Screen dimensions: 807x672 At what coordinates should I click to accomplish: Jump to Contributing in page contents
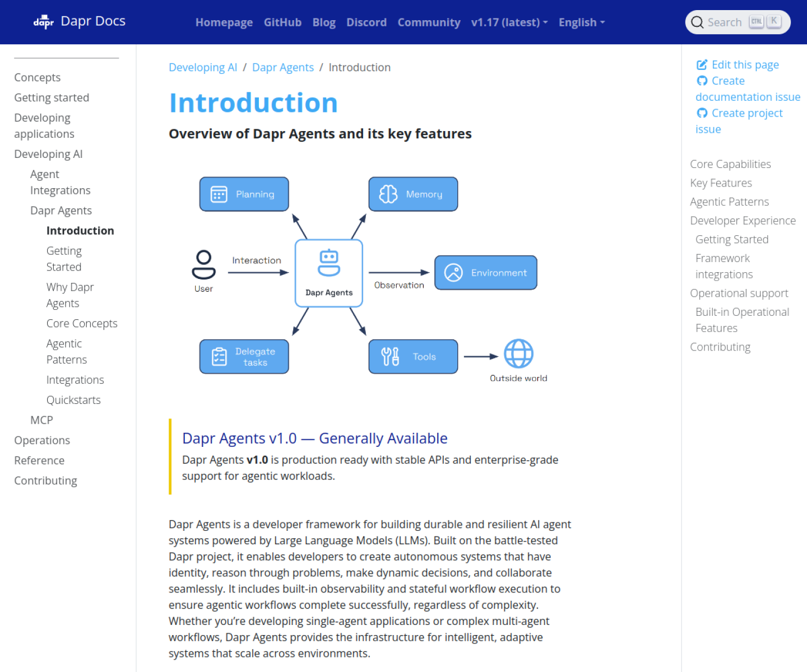(720, 347)
